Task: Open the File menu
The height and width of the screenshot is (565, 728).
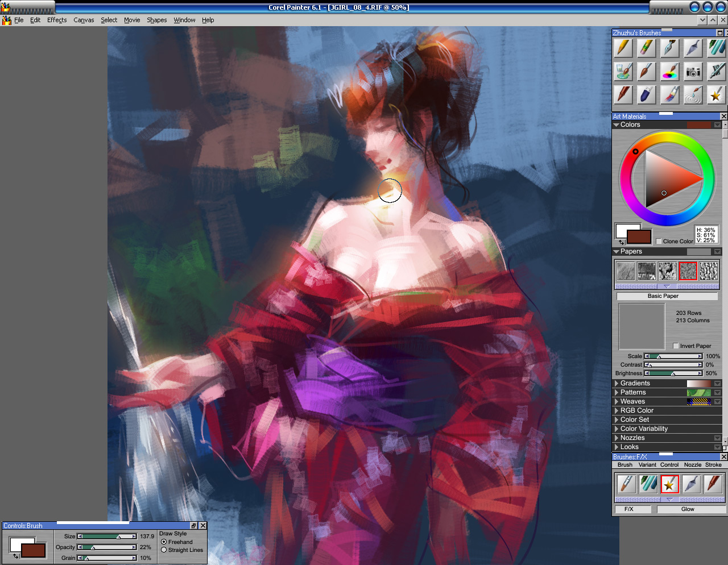Action: (x=19, y=20)
